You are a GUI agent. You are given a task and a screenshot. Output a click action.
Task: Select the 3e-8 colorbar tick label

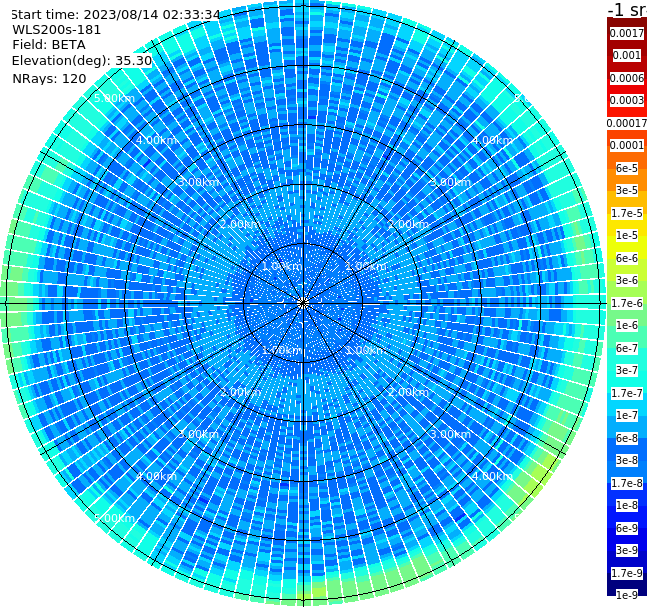pos(627,460)
